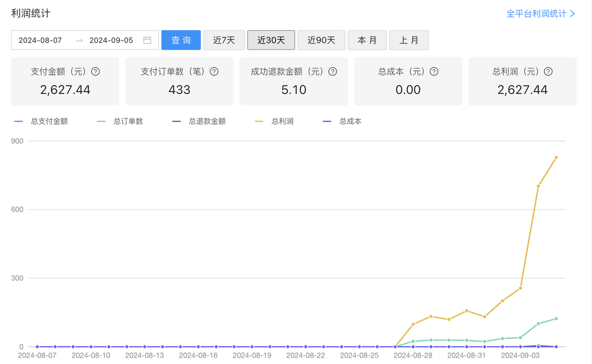Image resolution: width=592 pixels, height=364 pixels.
Task: Click x-axis label 2024-08-07
Action: tap(37, 356)
